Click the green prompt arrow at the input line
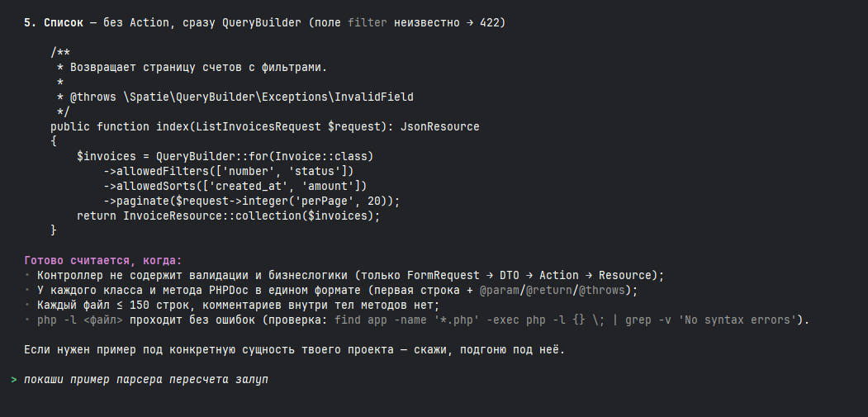The width and height of the screenshot is (868, 417). coord(14,380)
